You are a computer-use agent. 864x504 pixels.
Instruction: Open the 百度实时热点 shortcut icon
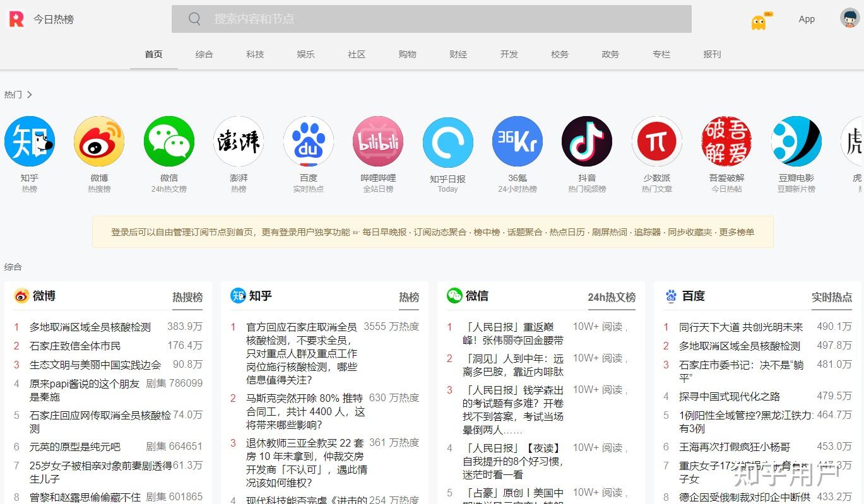pyautogui.click(x=308, y=141)
